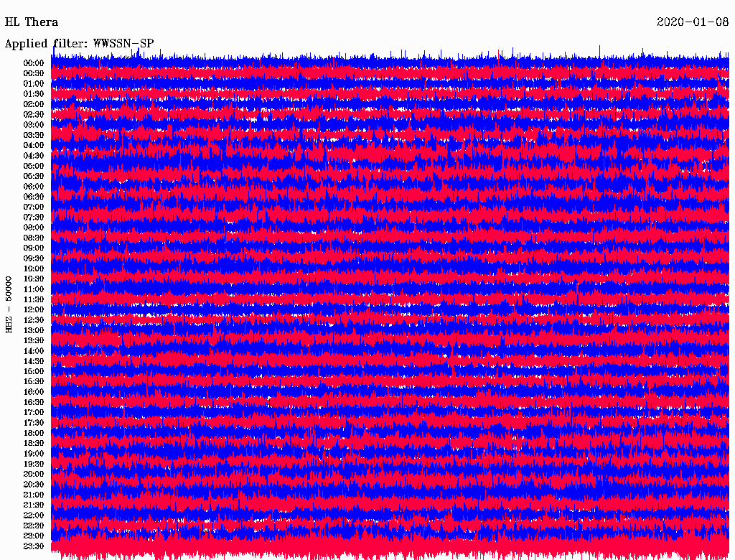Select the 12:30 time label

(x=33, y=320)
